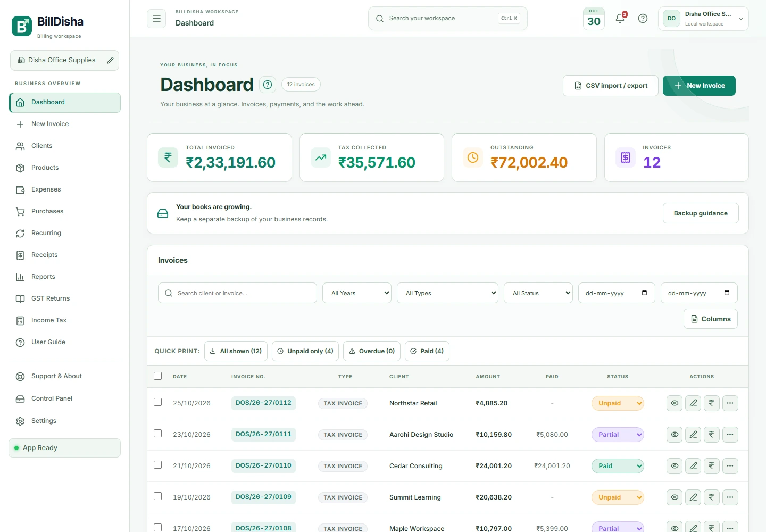Print Paid (4) invoices
This screenshot has width=766, height=532.
(x=427, y=351)
